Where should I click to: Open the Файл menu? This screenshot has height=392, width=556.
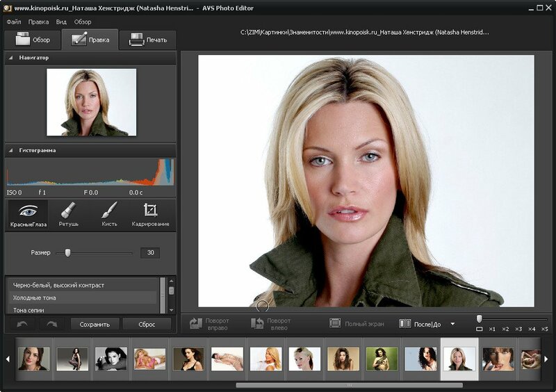14,22
